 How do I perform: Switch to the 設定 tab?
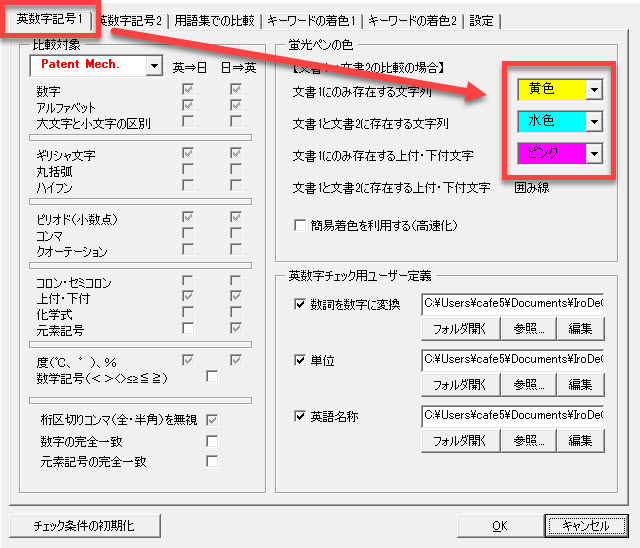click(481, 20)
